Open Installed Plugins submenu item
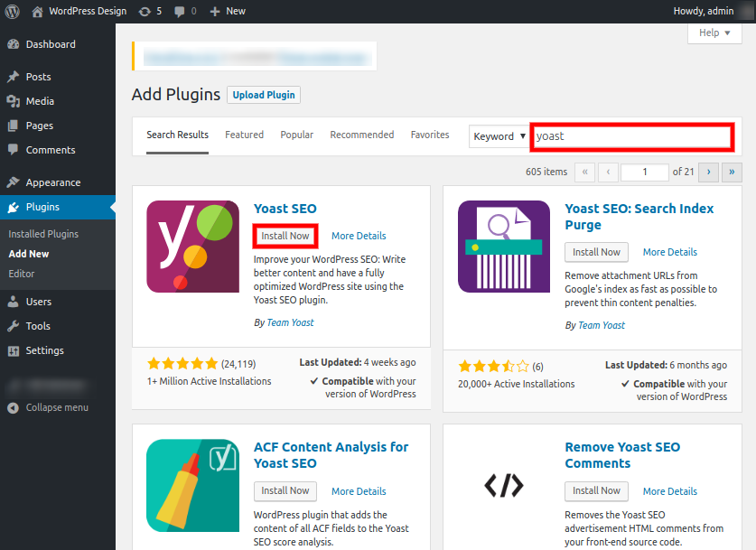Viewport: 756px width, 550px height. (43, 234)
